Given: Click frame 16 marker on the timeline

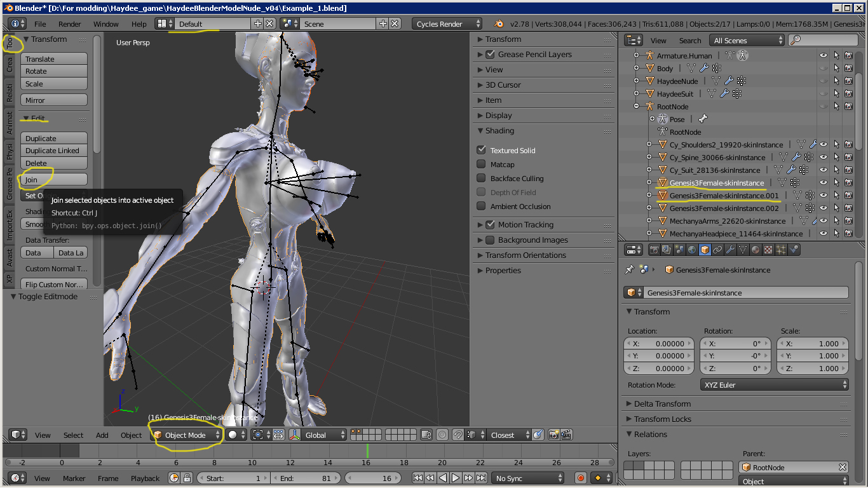Looking at the screenshot, I should pyautogui.click(x=367, y=451).
